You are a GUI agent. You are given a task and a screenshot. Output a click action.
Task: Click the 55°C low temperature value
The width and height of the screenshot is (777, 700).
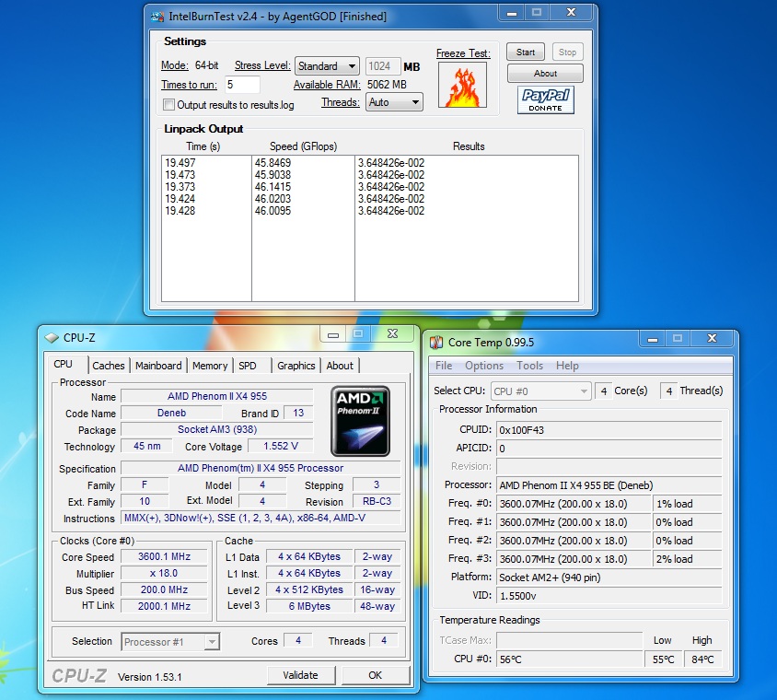point(664,659)
